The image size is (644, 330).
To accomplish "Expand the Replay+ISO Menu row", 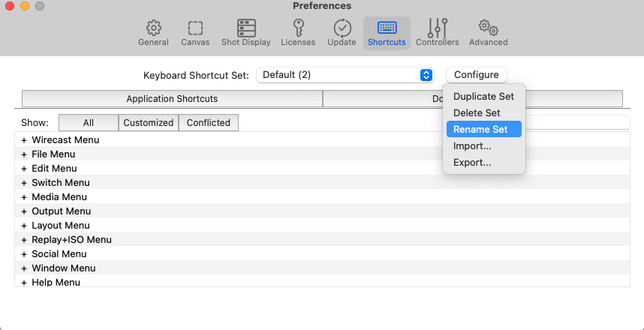I will (x=24, y=240).
